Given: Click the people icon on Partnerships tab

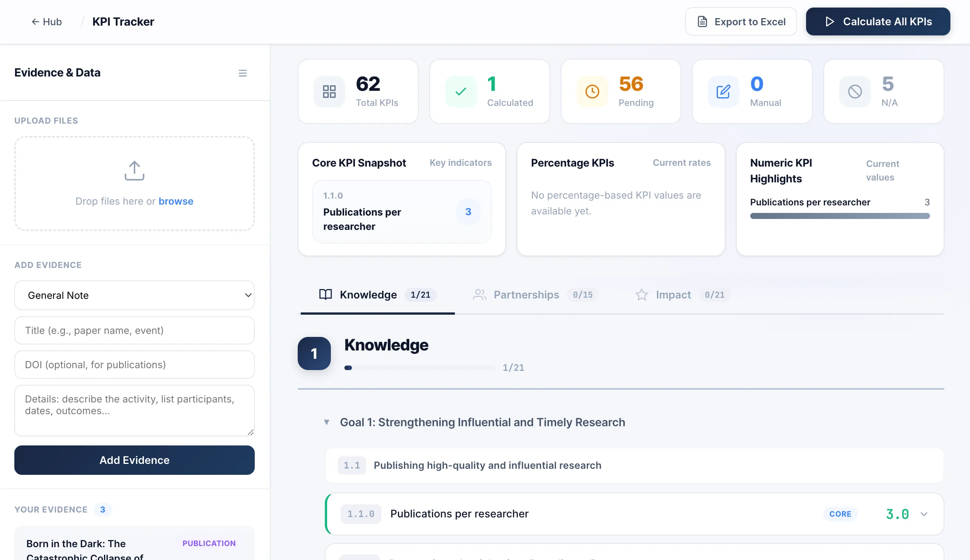Looking at the screenshot, I should [x=479, y=295].
